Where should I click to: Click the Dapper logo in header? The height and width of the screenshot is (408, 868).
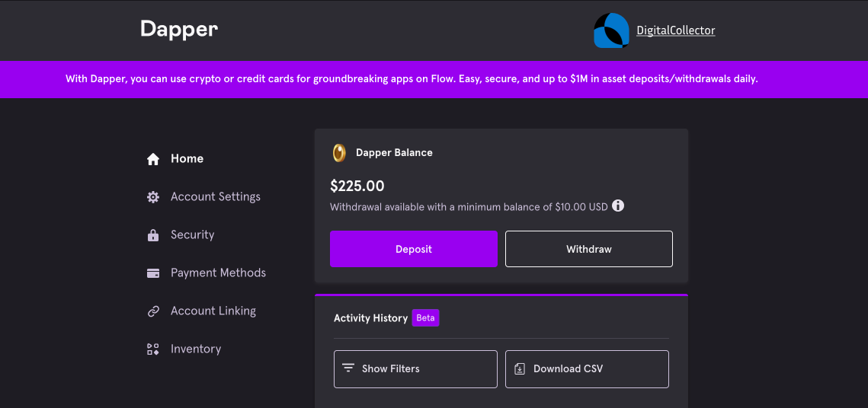179,29
